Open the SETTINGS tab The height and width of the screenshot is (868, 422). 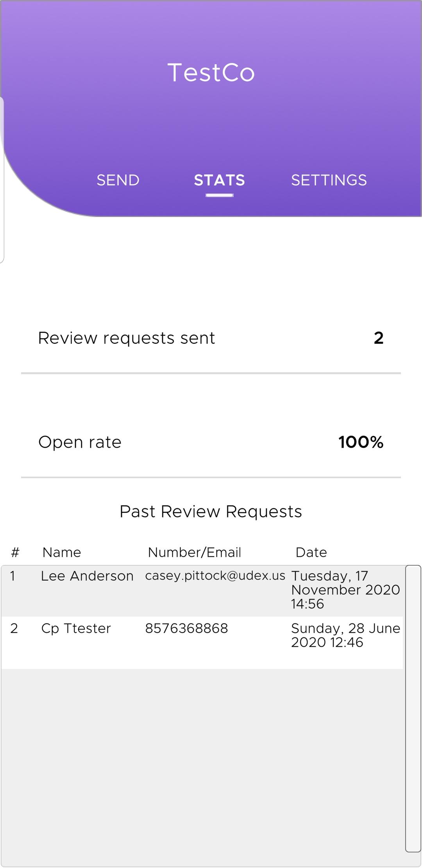329,180
